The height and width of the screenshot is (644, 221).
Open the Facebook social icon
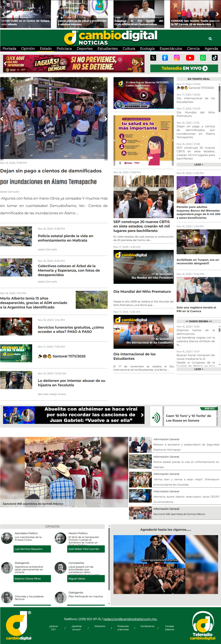165,58
